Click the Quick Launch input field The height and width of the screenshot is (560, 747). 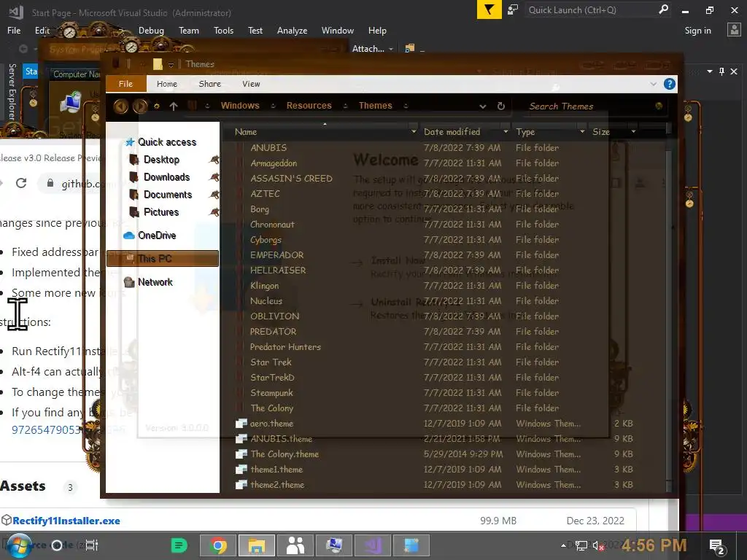tap(591, 10)
